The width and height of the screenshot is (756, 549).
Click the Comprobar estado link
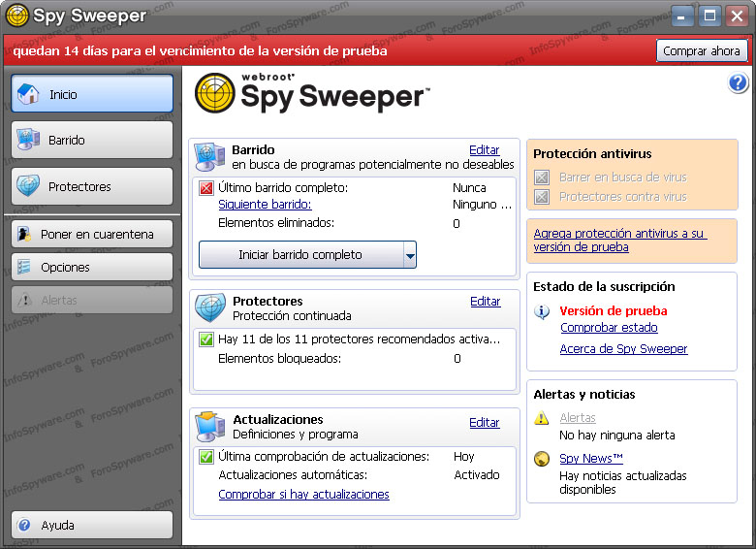coord(609,328)
